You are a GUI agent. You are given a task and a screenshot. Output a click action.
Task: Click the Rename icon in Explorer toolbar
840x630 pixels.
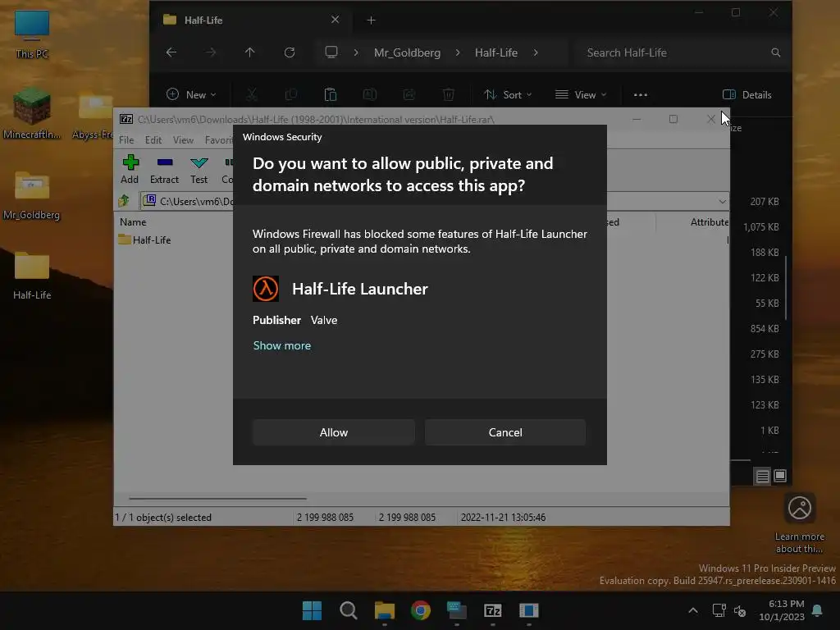(370, 95)
